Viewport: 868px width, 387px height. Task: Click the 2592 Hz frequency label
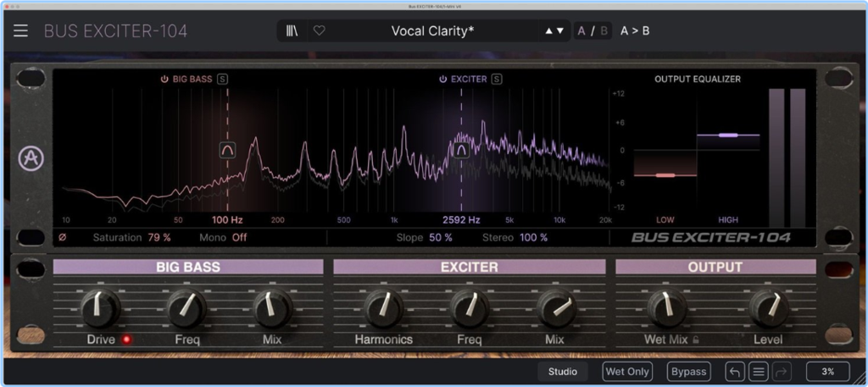click(x=461, y=220)
